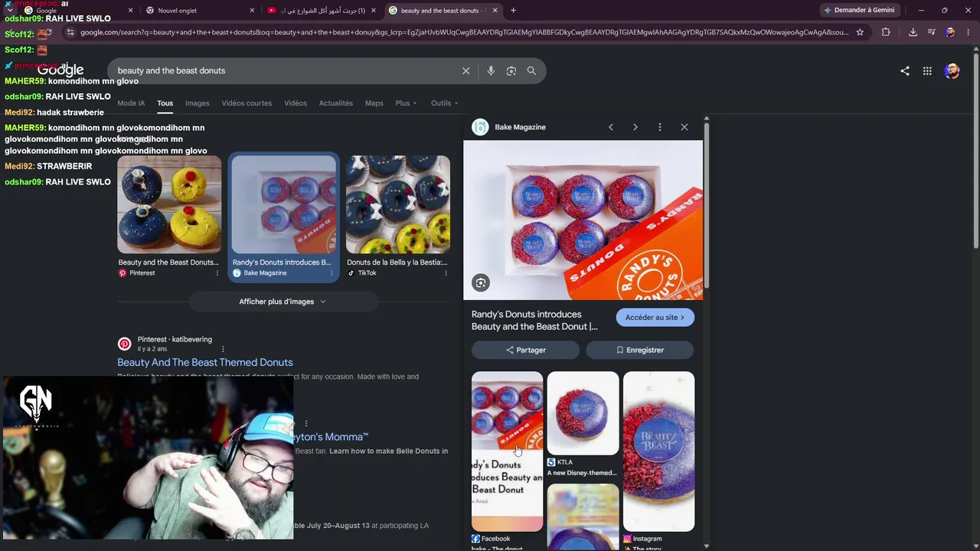Image resolution: width=980 pixels, height=551 pixels.
Task: Open the Beauty And The Beast Themed Donuts link
Action: click(x=205, y=363)
